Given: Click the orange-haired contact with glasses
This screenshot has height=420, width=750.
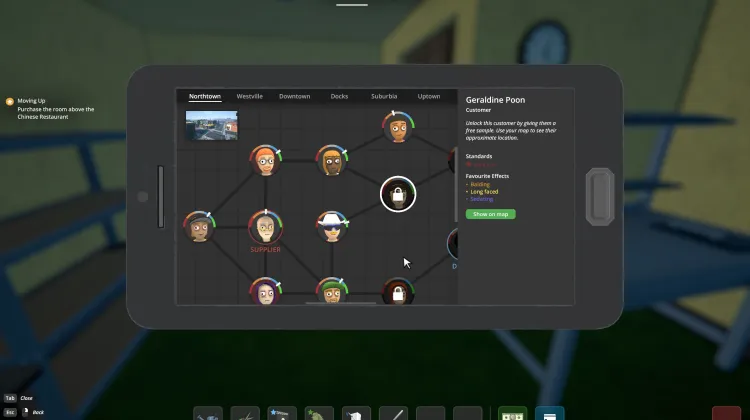Looking at the screenshot, I should [x=265, y=160].
